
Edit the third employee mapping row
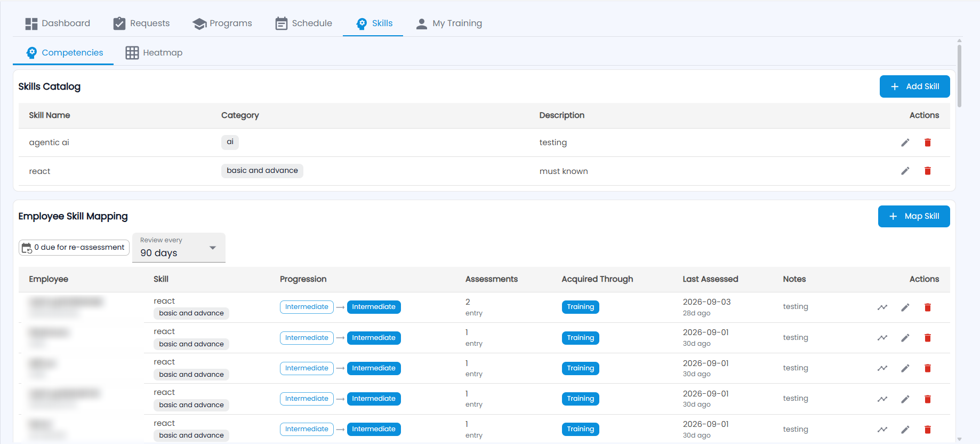click(905, 368)
